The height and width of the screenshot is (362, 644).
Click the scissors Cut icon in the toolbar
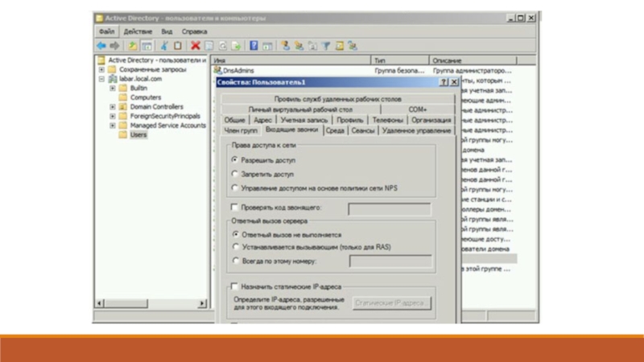point(164,46)
